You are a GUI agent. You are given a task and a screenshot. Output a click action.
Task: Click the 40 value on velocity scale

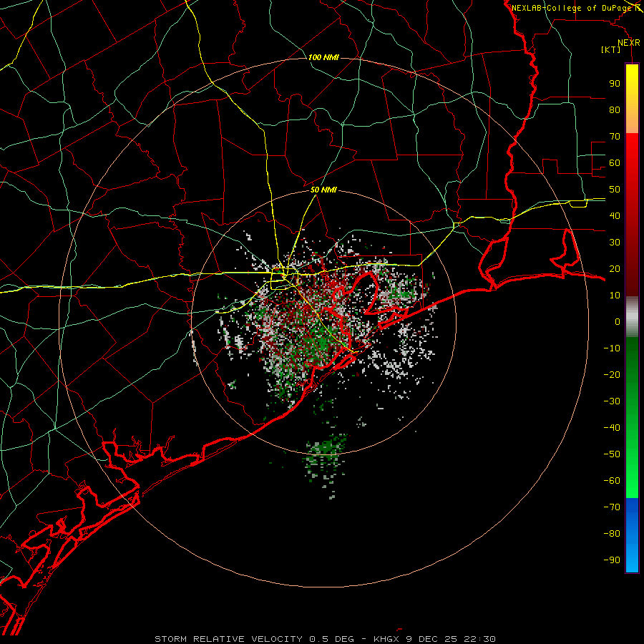(615, 216)
